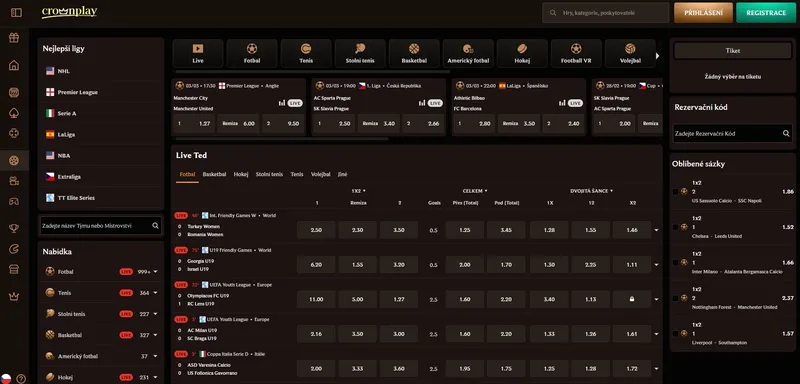Open the trophy tournaments icon
Image resolution: width=800 pixels, height=384 pixels.
[14, 228]
